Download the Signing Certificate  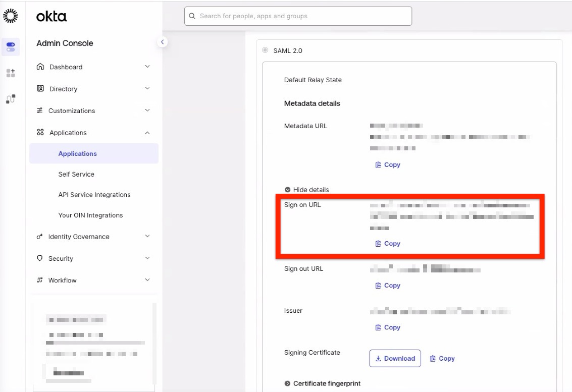[x=395, y=359]
